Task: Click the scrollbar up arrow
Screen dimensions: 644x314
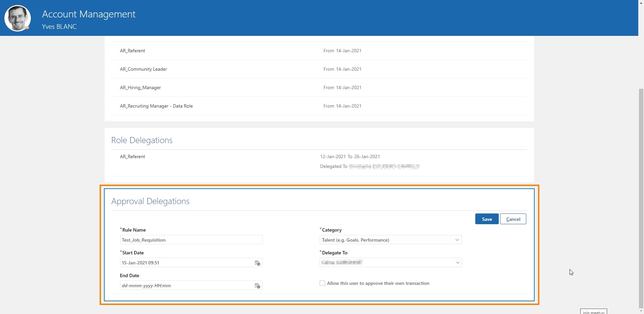Action: pyautogui.click(x=641, y=2)
